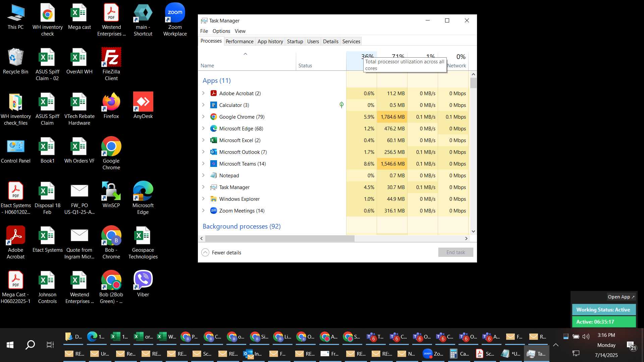Switch to the App history tab
644x362 pixels.
(x=270, y=41)
